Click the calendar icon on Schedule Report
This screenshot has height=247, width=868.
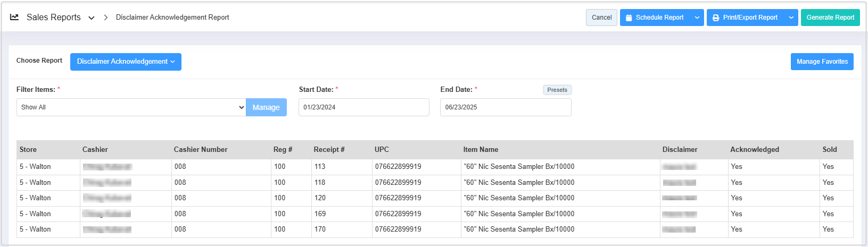click(629, 18)
